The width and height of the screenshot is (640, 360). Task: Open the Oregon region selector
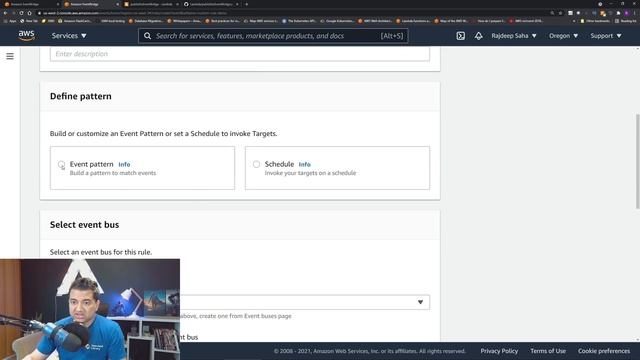[x=563, y=36]
